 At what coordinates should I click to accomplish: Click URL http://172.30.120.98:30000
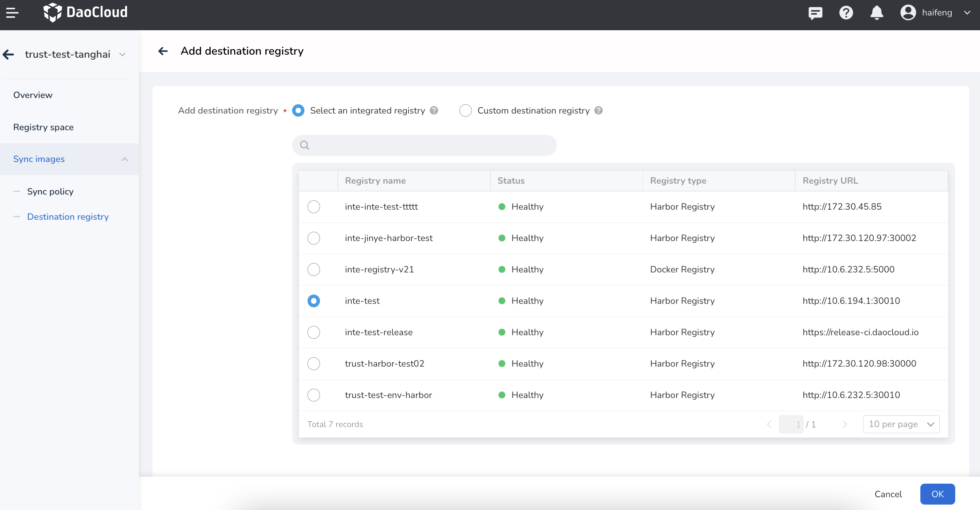tap(860, 364)
